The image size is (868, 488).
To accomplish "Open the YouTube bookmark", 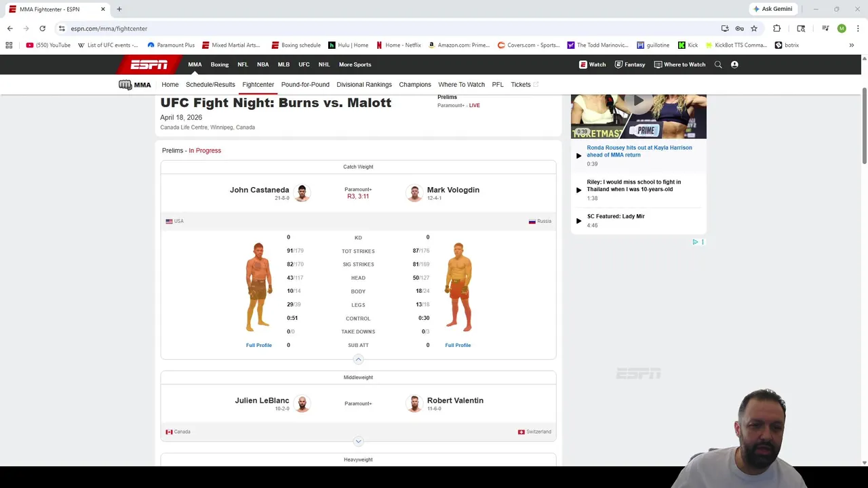I will [48, 45].
